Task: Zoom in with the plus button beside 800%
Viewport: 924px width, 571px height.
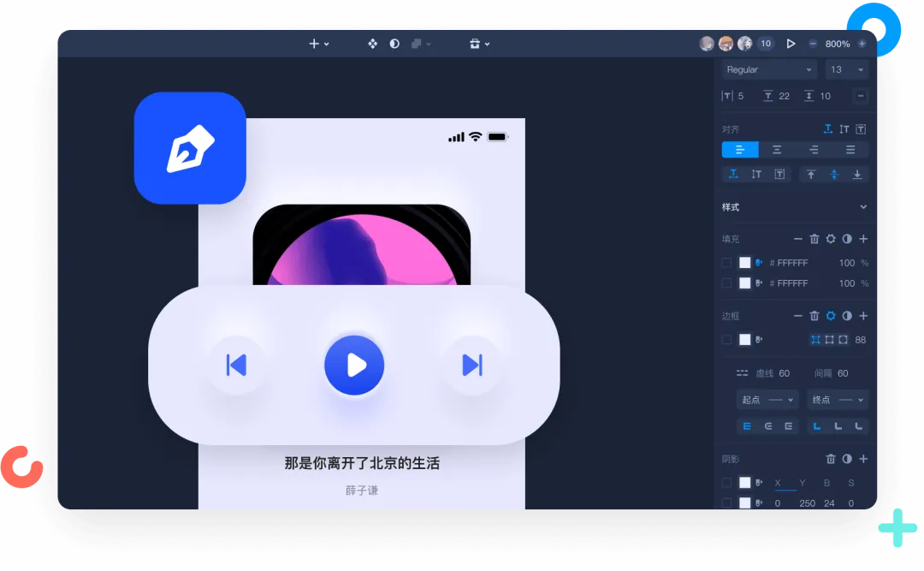Action: click(x=862, y=44)
